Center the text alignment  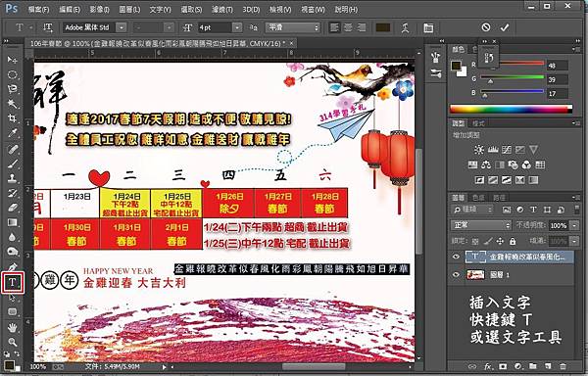click(x=348, y=27)
